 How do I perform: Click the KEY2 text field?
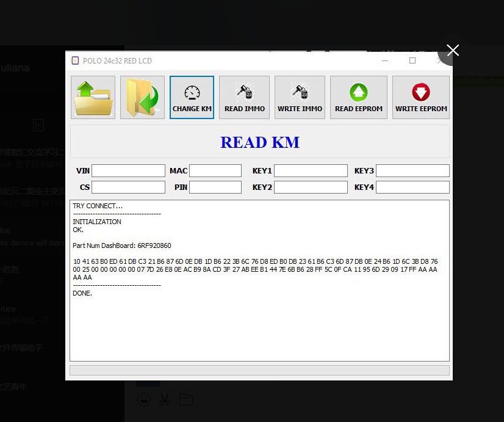click(310, 187)
